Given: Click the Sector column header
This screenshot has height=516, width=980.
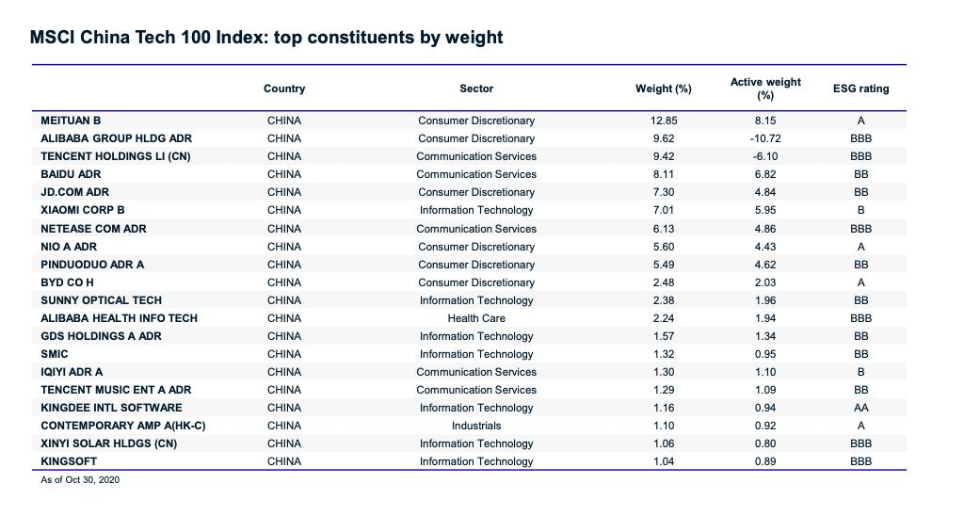Looking at the screenshot, I should 476,89.
